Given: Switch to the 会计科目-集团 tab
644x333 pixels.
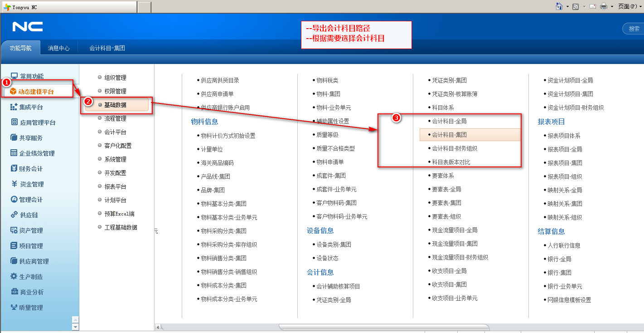Looking at the screenshot, I should [x=107, y=48].
